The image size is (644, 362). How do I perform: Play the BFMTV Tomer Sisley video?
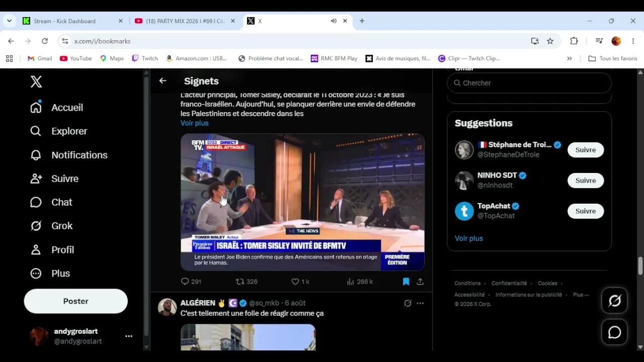(302, 202)
